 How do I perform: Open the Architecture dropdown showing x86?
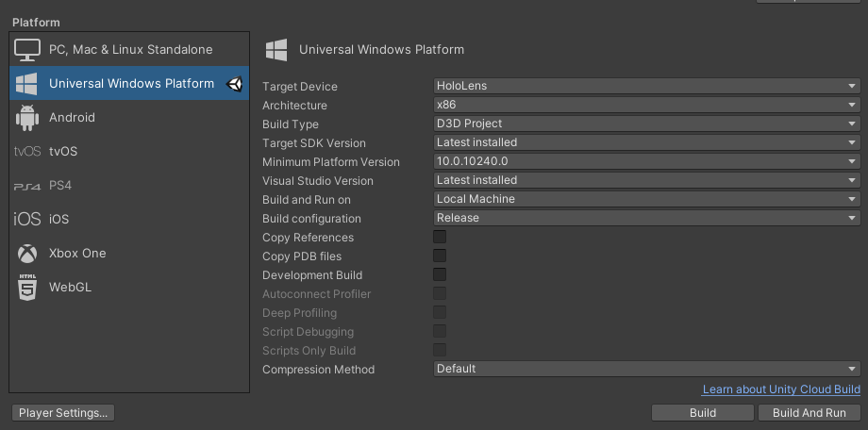click(646, 105)
